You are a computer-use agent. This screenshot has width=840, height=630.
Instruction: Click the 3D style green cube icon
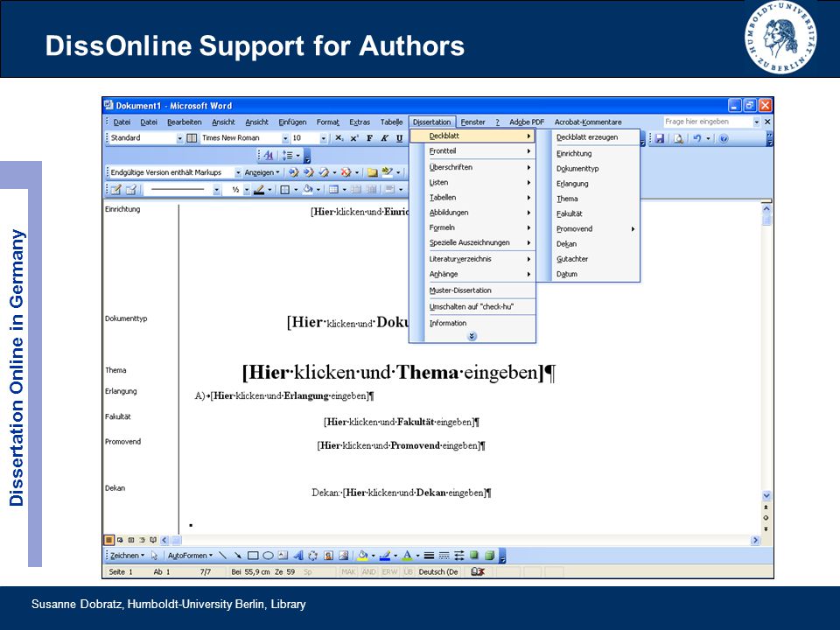coord(489,556)
